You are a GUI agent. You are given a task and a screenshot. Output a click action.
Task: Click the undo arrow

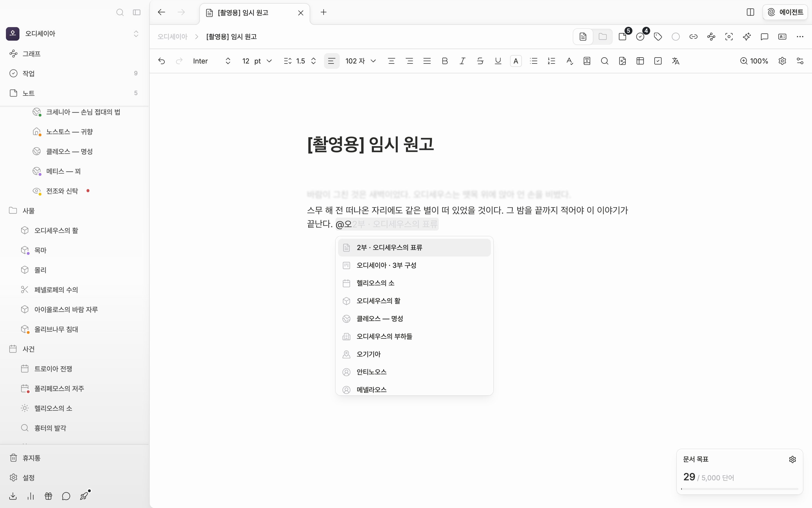(x=161, y=61)
